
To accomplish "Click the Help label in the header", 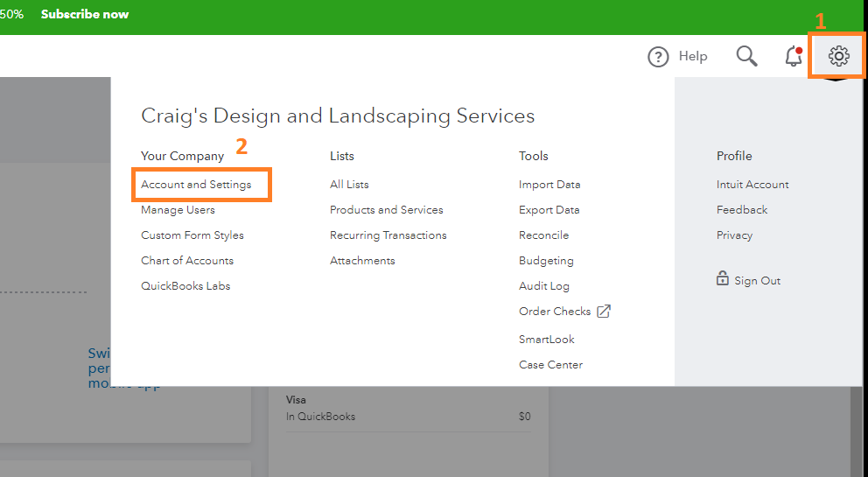I will [x=693, y=57].
